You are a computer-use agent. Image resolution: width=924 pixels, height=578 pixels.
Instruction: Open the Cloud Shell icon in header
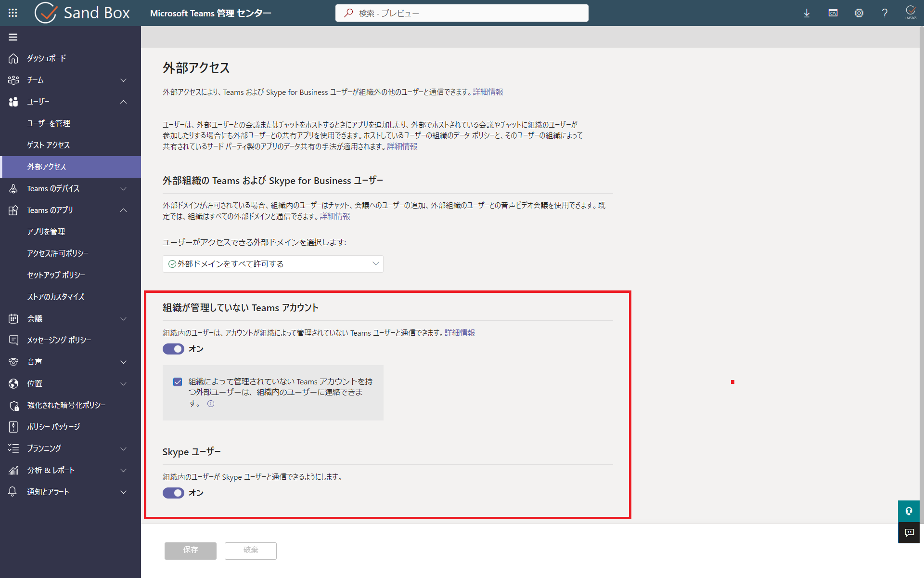833,13
